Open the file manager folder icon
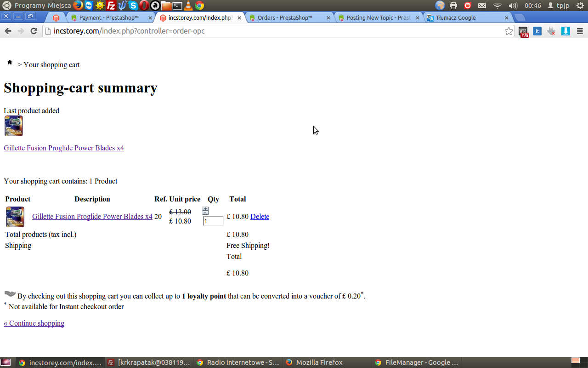This screenshot has height=368, width=588. pos(166,6)
